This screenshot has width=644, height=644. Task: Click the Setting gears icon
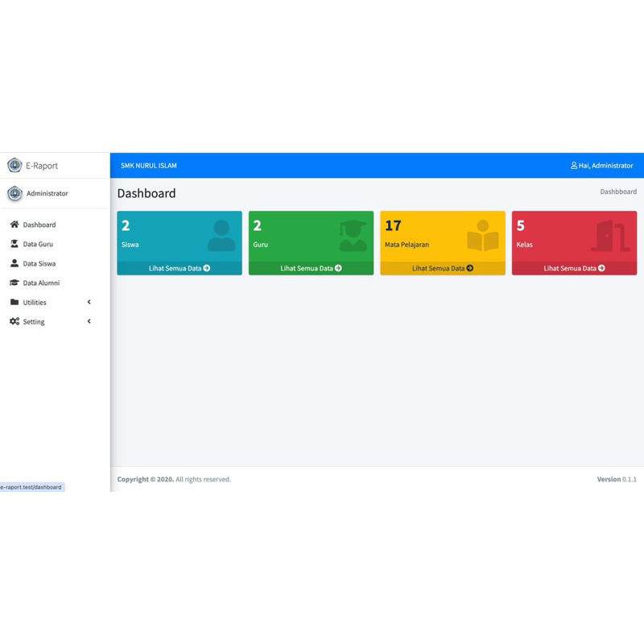14,321
